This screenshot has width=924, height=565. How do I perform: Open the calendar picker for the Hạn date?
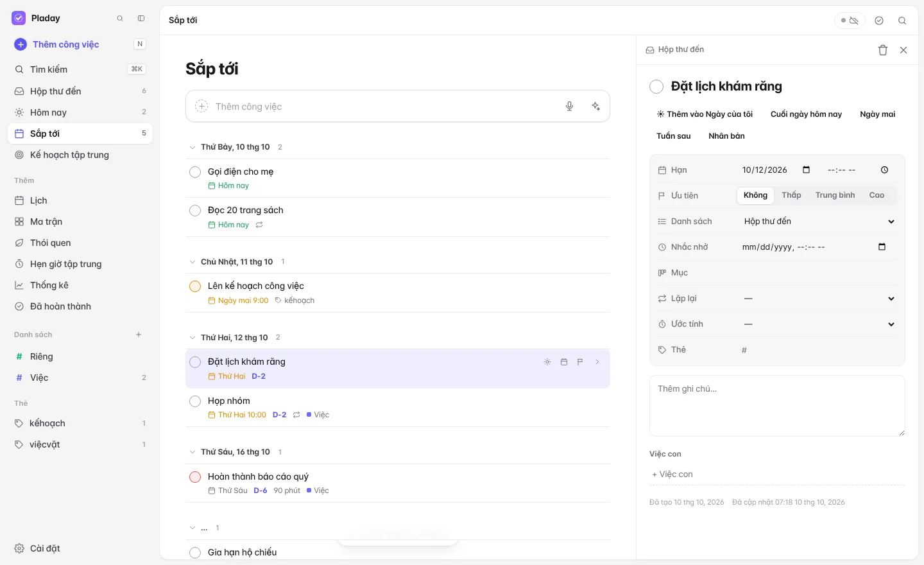pos(807,170)
